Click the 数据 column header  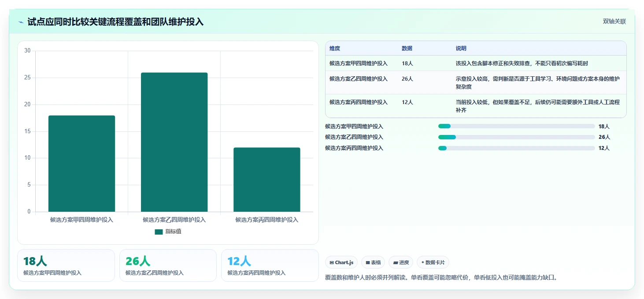click(407, 49)
